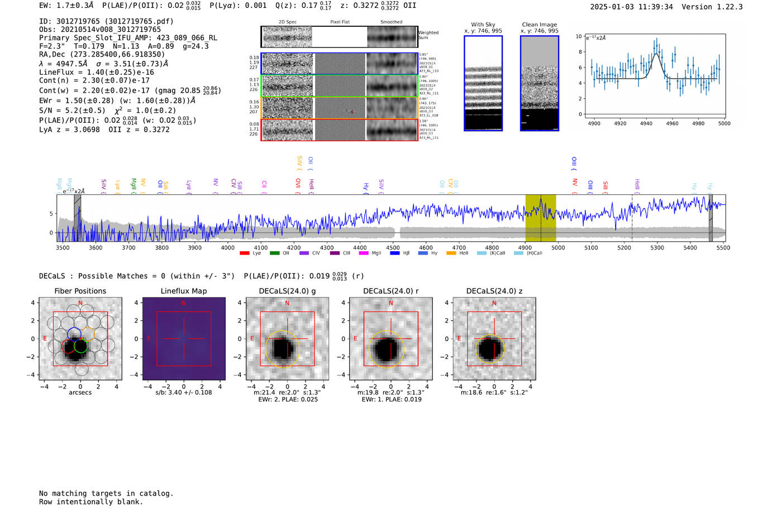The width and height of the screenshot is (782, 532).
Task: Click the With Sky image panel
Action: 483,83
